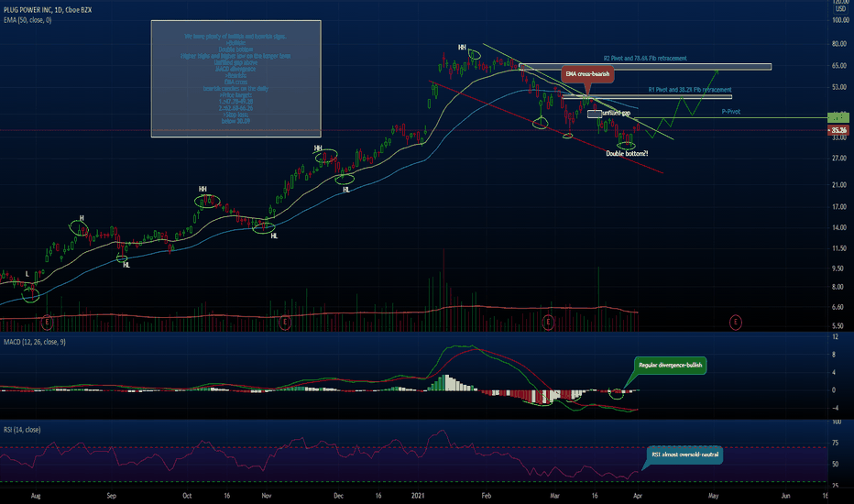Click the 80.00 level on the price scale
The width and height of the screenshot is (854, 504).
click(840, 44)
